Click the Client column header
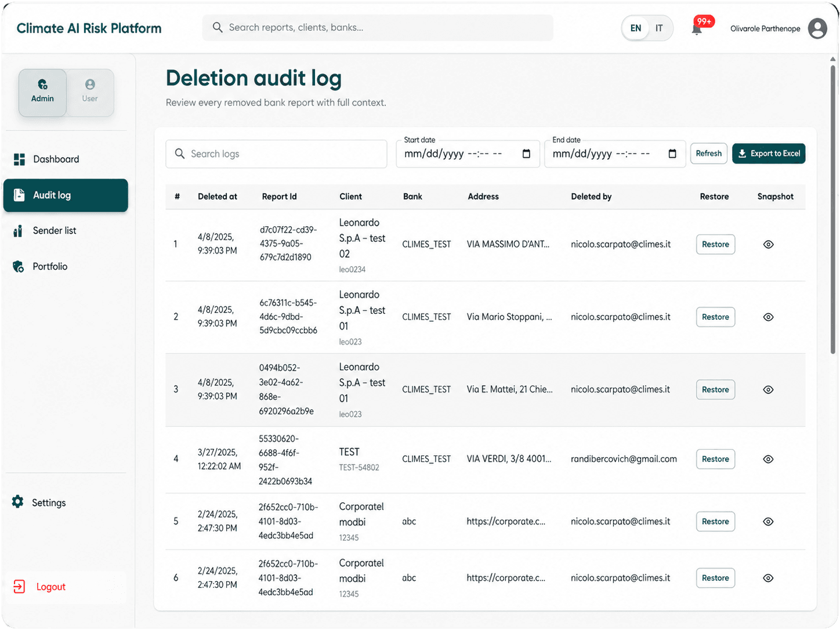 pos(350,197)
